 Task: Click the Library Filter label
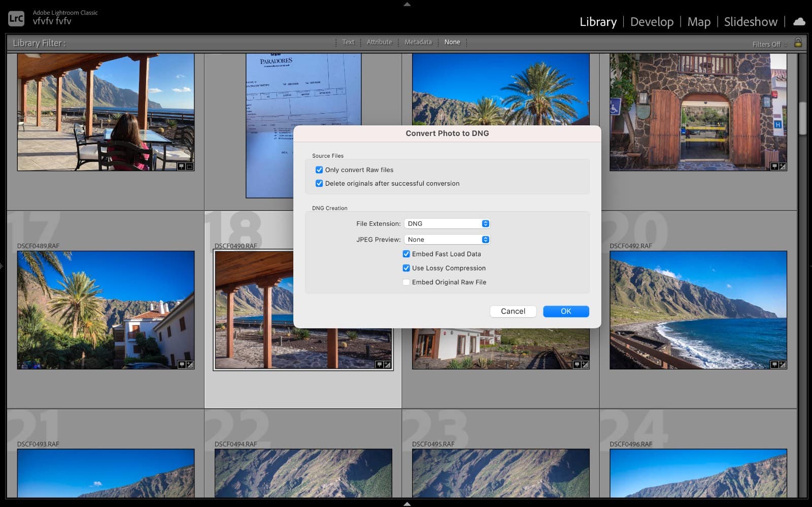coord(39,43)
